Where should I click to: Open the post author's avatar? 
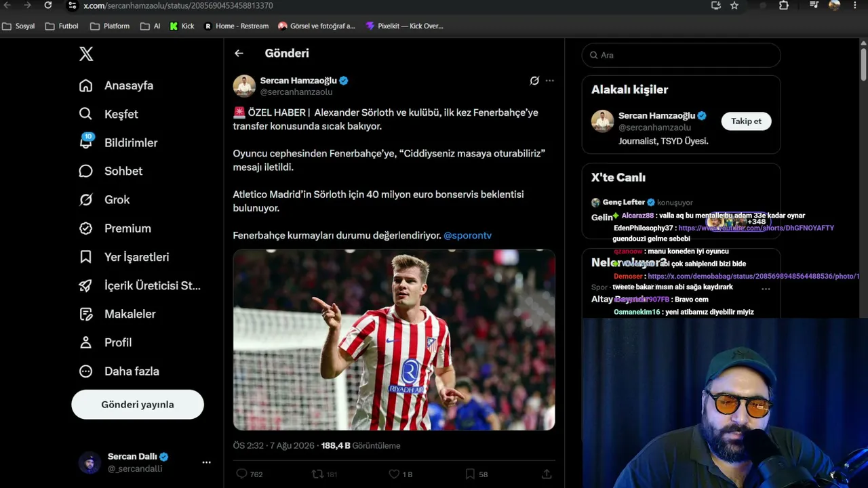coord(244,86)
